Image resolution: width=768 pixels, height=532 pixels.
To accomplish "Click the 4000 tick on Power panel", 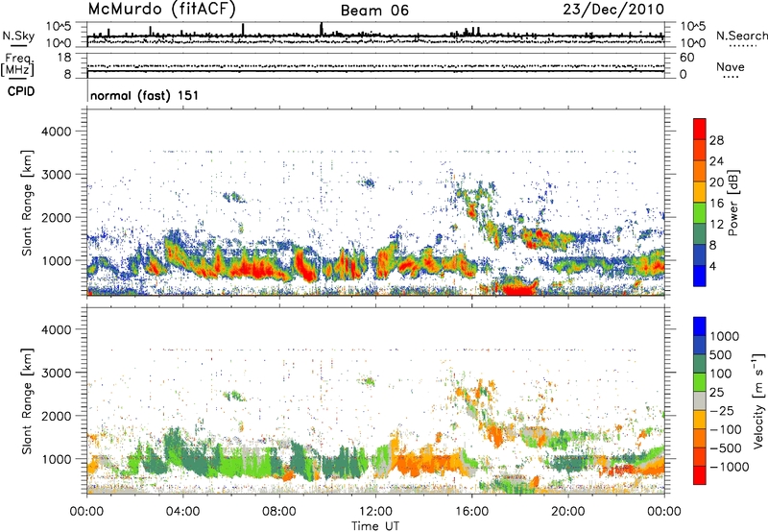I will (56, 132).
